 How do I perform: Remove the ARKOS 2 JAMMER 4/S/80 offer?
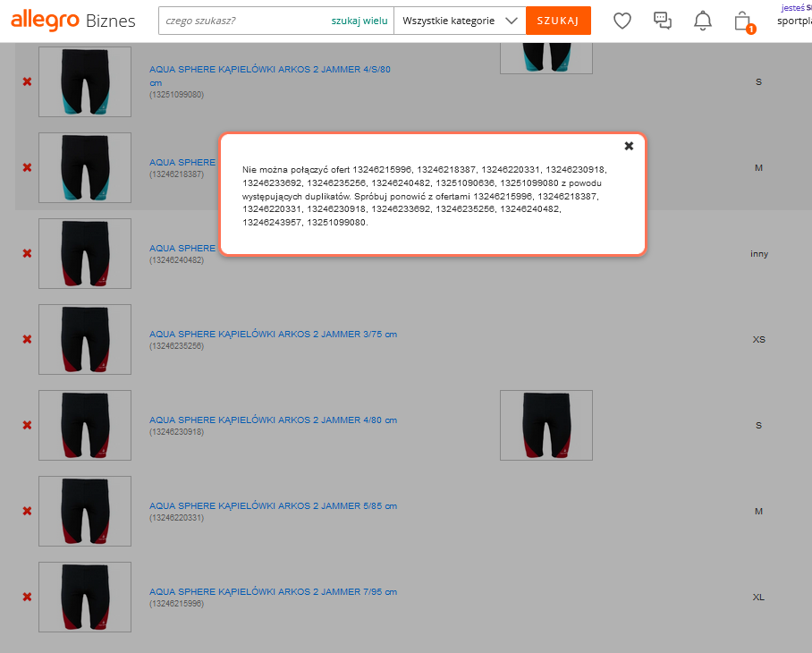[x=27, y=81]
